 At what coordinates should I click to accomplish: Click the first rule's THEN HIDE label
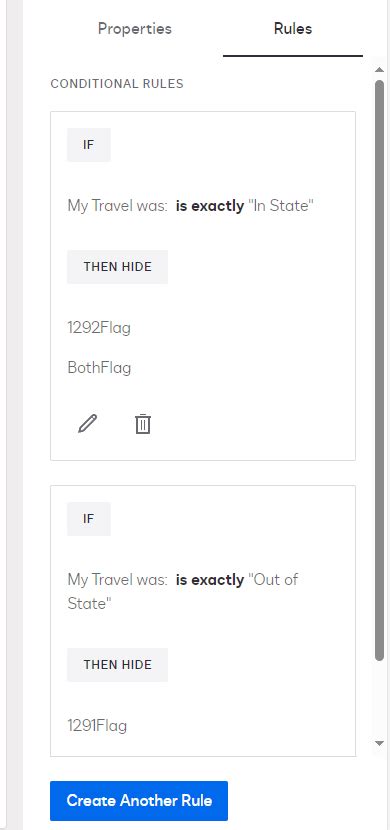[x=117, y=267]
